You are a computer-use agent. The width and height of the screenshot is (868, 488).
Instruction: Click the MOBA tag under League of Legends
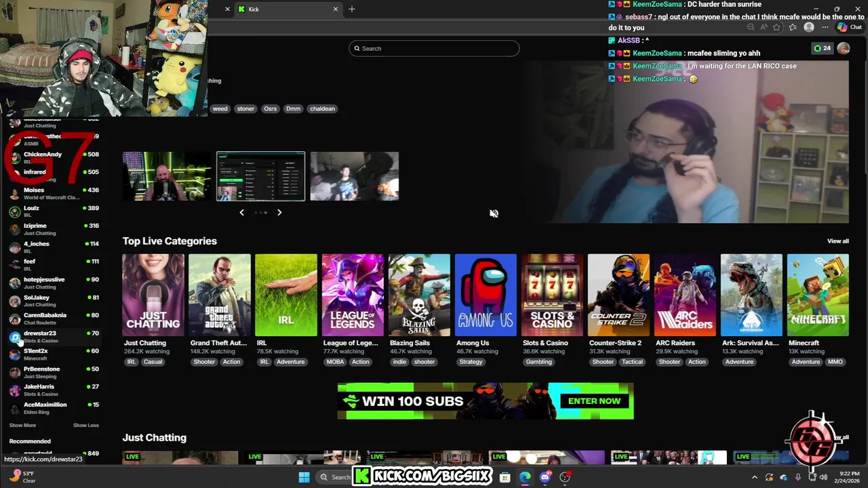point(335,362)
